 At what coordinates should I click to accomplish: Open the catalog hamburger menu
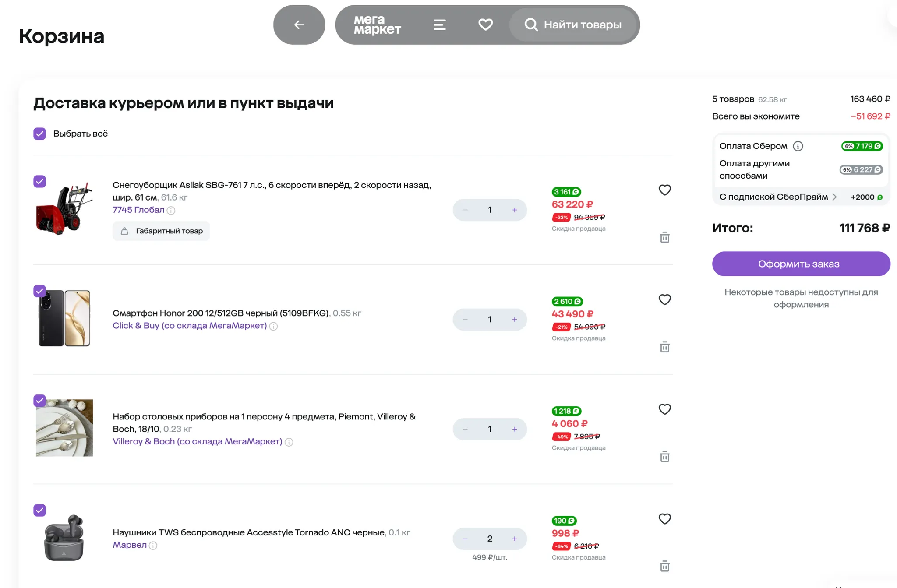pyautogui.click(x=440, y=25)
